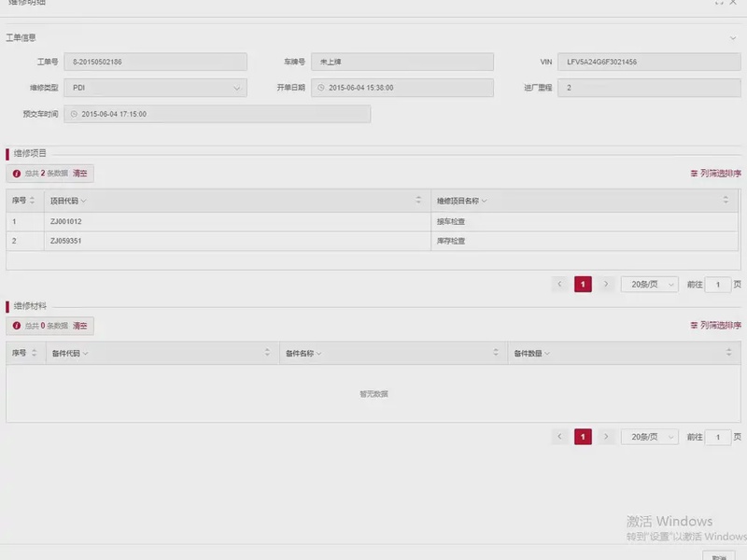
Task: Click sort arrows on 项目代码 column
Action: coord(418,201)
